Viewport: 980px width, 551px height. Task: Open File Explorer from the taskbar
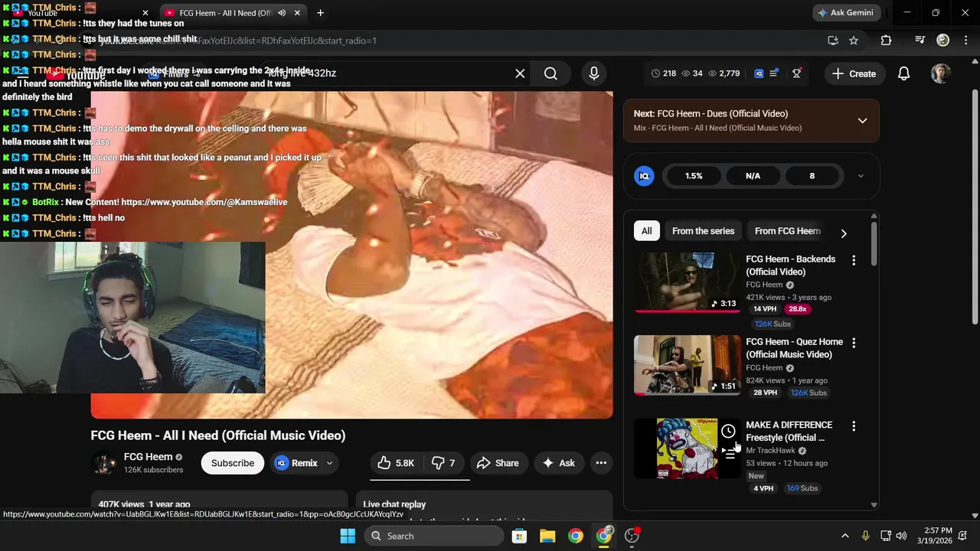(547, 536)
